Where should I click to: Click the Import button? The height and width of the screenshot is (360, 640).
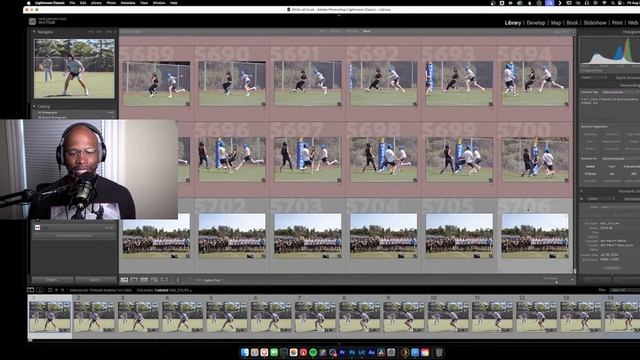pos(52,280)
